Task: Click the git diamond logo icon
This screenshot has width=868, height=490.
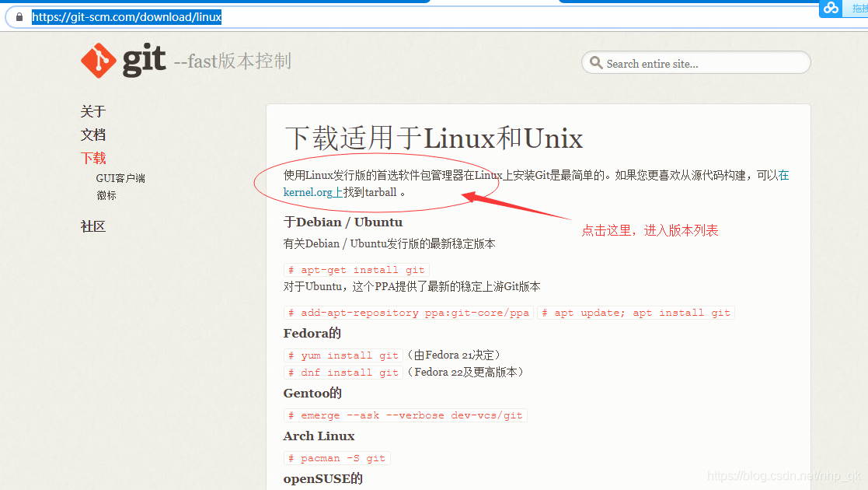Action: pos(99,61)
